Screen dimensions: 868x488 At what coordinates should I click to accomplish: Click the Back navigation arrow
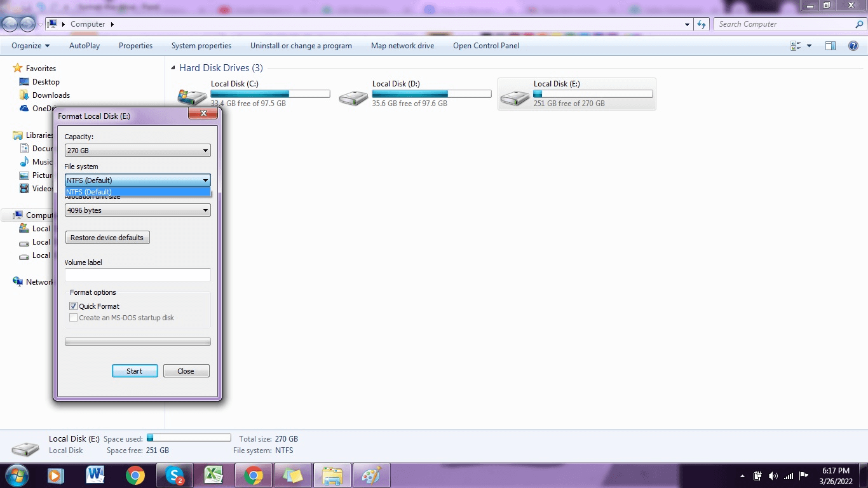(10, 24)
